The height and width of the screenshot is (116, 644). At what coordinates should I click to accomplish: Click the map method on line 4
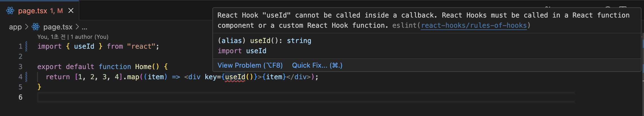coord(133,77)
